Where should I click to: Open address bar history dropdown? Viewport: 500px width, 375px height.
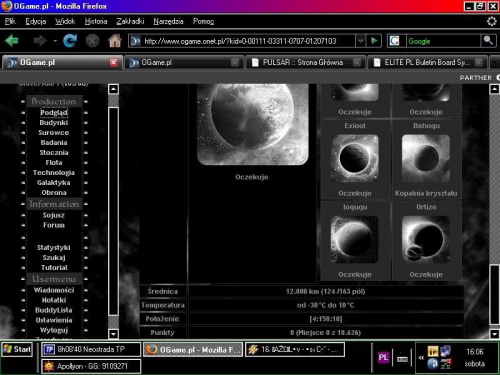tap(360, 41)
